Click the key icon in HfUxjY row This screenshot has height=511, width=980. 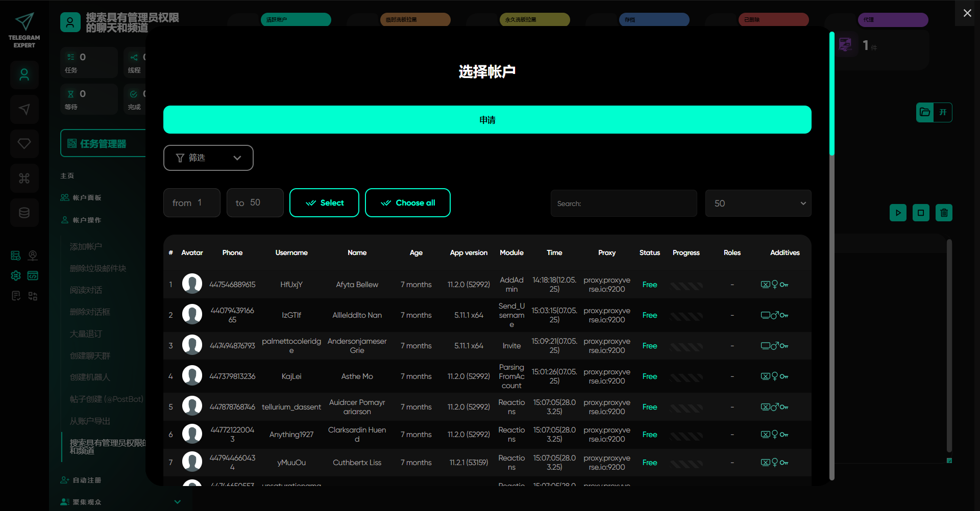tap(784, 285)
